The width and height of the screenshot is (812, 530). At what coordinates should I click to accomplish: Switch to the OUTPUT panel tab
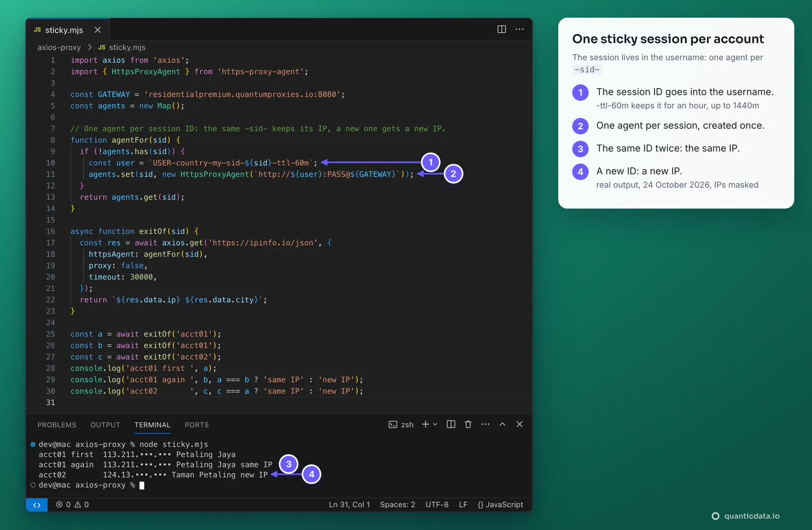tap(105, 425)
